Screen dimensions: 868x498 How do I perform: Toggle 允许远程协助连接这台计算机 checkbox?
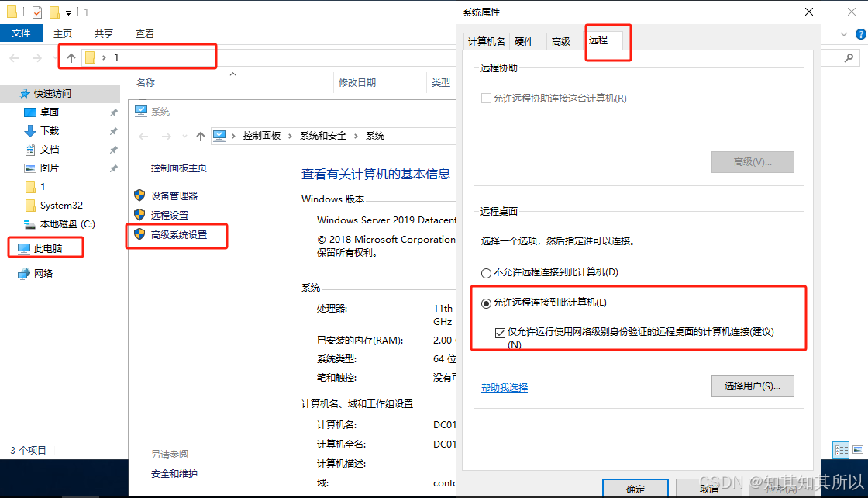pyautogui.click(x=486, y=99)
